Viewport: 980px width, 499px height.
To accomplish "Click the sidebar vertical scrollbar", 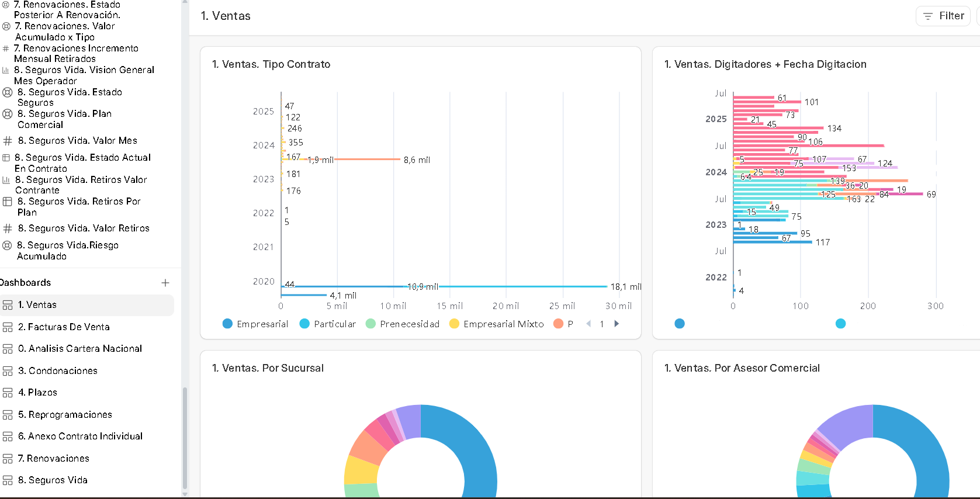I will tap(185, 438).
